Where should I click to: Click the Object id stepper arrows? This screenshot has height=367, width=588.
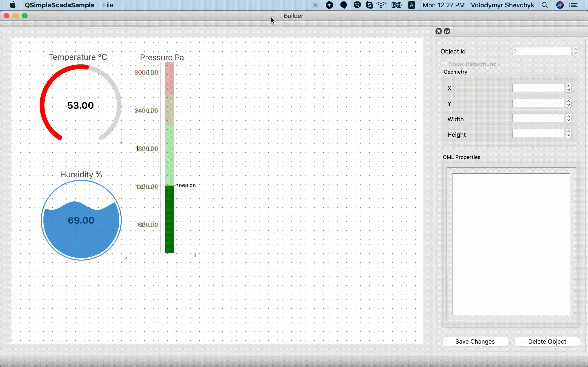click(x=575, y=51)
